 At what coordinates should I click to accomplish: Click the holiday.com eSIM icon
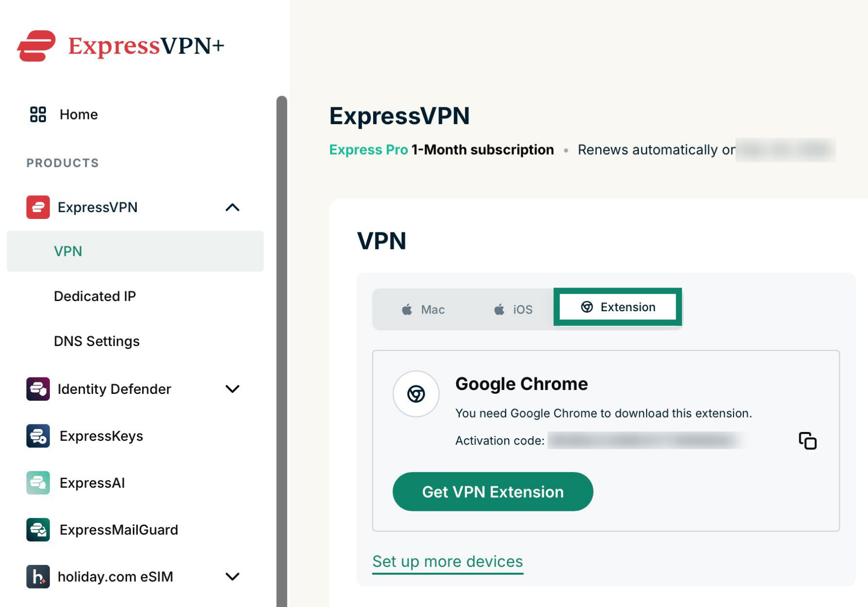[x=38, y=577]
